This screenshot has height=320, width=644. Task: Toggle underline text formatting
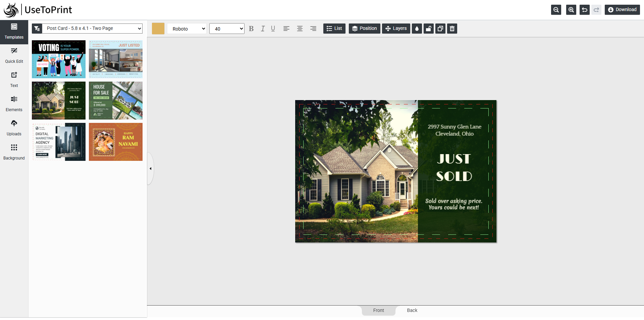click(x=273, y=29)
